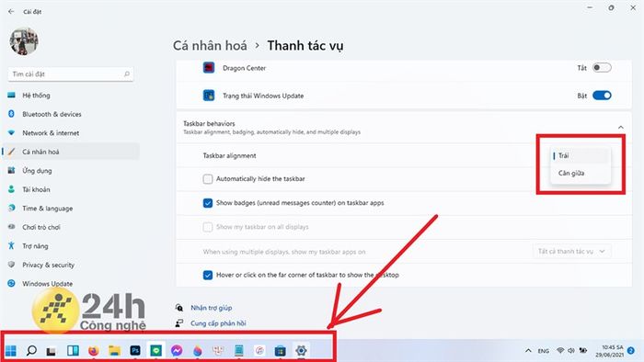
Task: Launch Firefox from the taskbar
Action: pos(94,351)
